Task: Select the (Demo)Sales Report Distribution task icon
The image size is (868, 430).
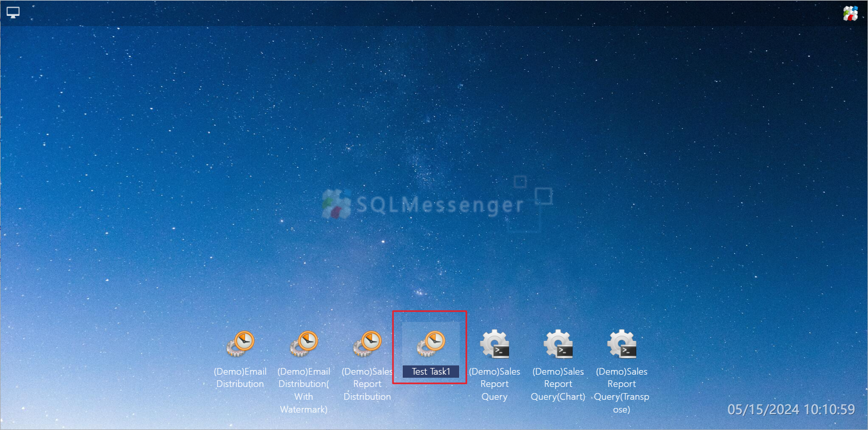Action: pyautogui.click(x=367, y=343)
